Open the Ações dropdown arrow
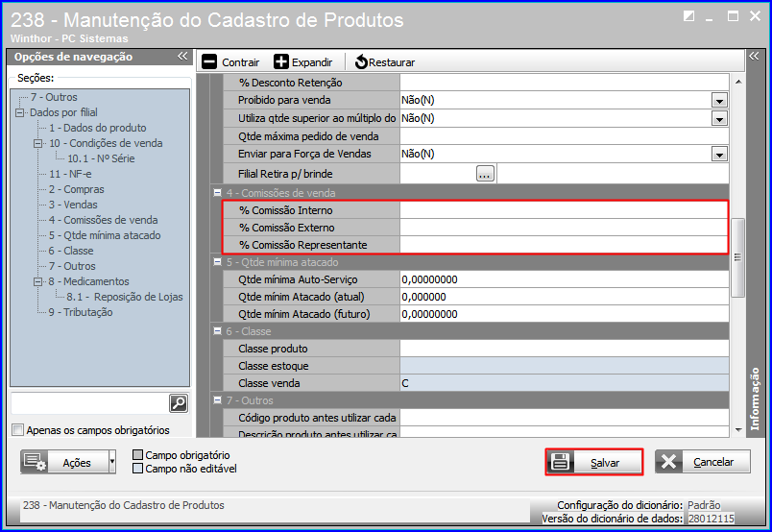The image size is (772, 532). click(112, 462)
